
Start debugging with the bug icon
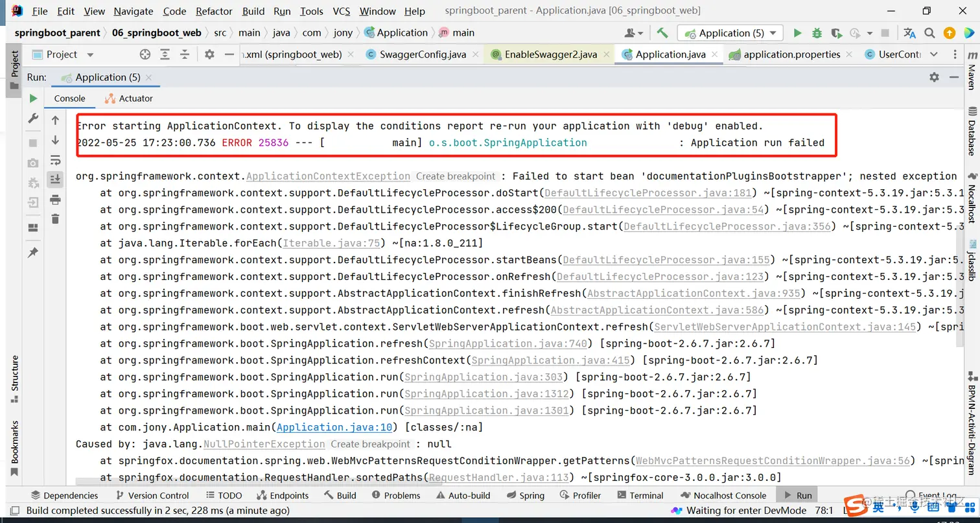click(817, 33)
